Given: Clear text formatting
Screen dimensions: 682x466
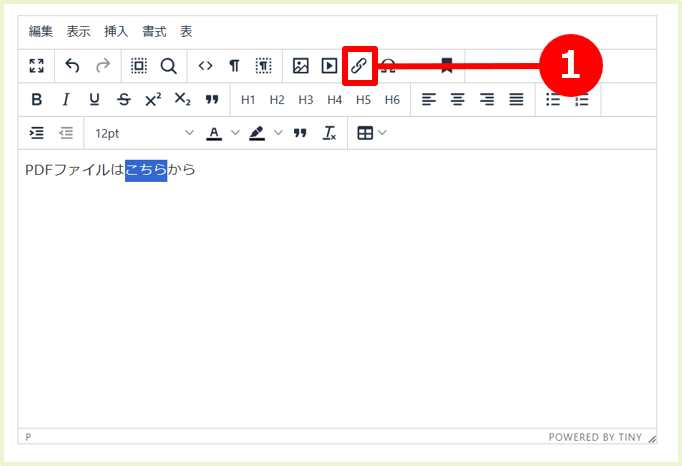Looking at the screenshot, I should tap(329, 133).
